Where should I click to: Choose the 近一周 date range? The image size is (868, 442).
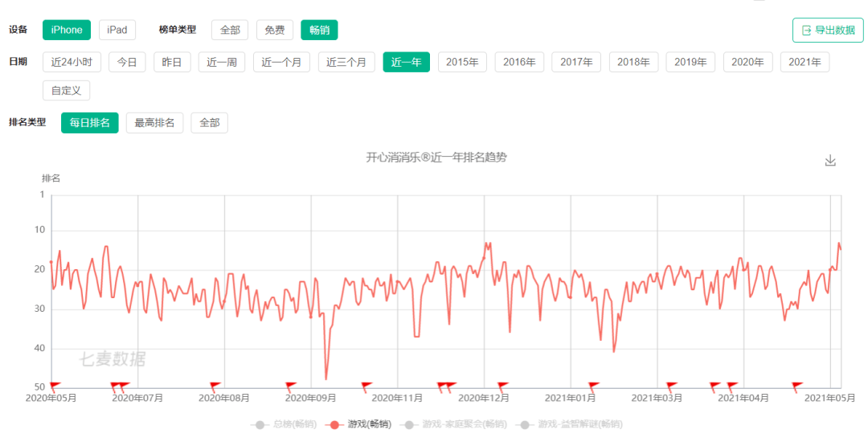pos(222,63)
